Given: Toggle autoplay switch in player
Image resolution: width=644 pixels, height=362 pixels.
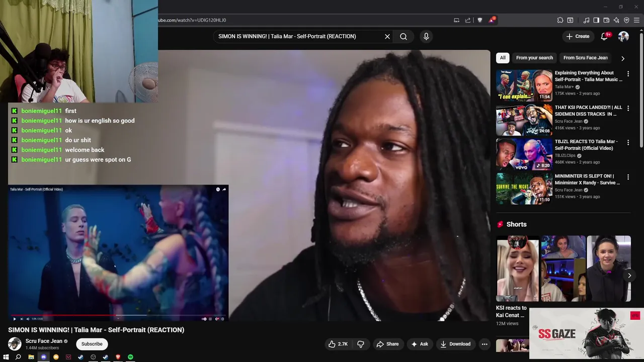Looking at the screenshot, I should click(204, 319).
